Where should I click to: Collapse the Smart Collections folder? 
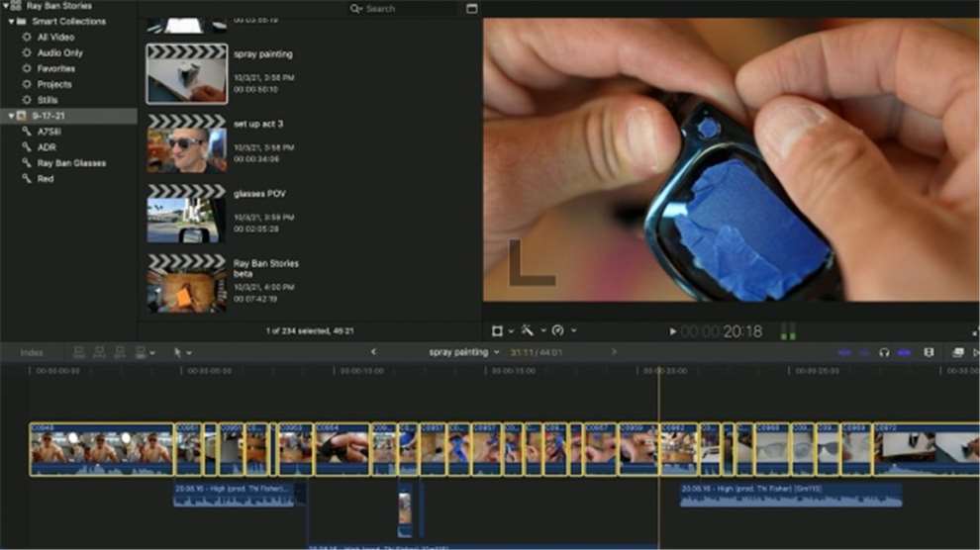(x=11, y=21)
